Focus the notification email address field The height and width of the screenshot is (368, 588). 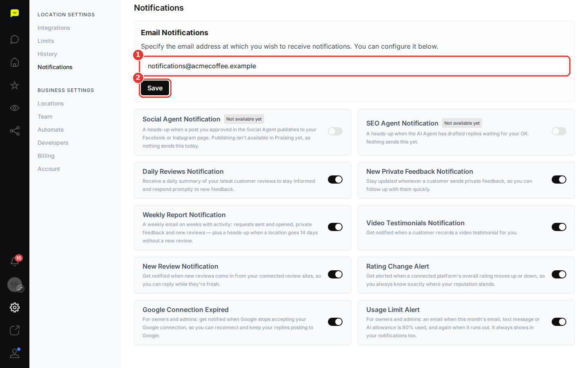(x=355, y=66)
